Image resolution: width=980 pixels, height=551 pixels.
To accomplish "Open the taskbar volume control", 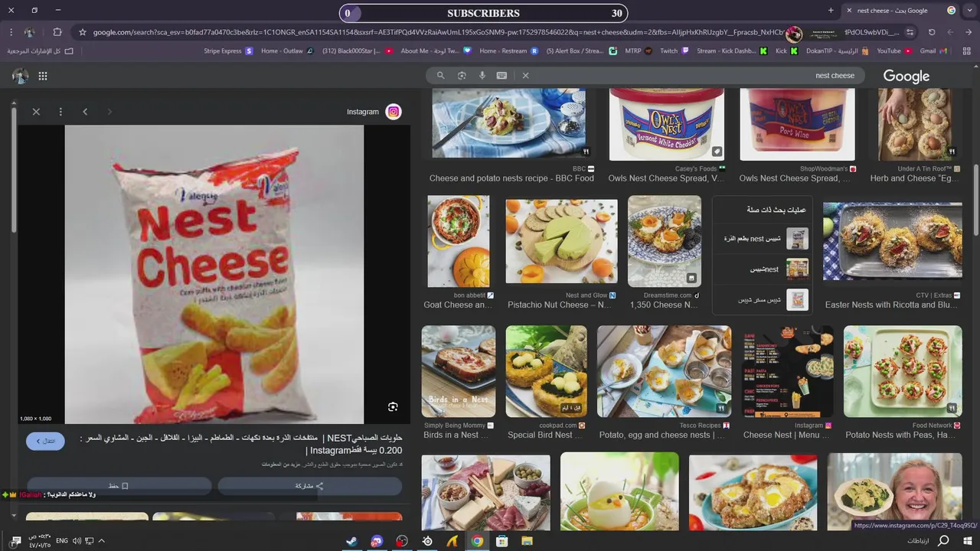I will pos(77,541).
